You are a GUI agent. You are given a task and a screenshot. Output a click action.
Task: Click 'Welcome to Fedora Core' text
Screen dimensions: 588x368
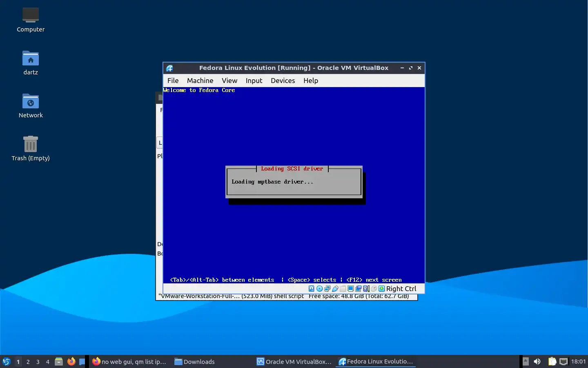click(199, 90)
